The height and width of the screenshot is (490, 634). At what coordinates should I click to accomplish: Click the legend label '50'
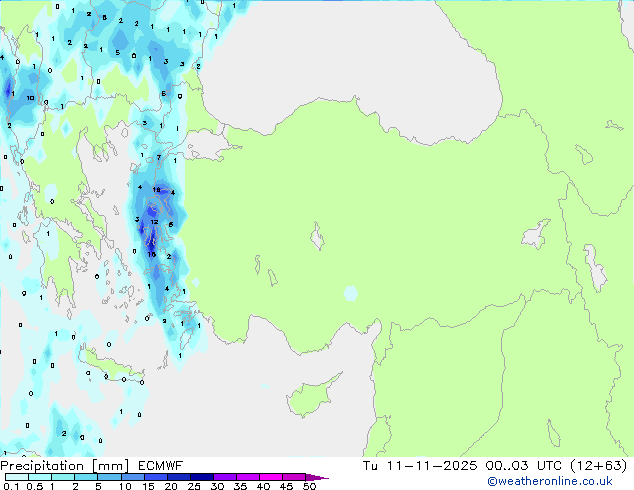[310, 486]
